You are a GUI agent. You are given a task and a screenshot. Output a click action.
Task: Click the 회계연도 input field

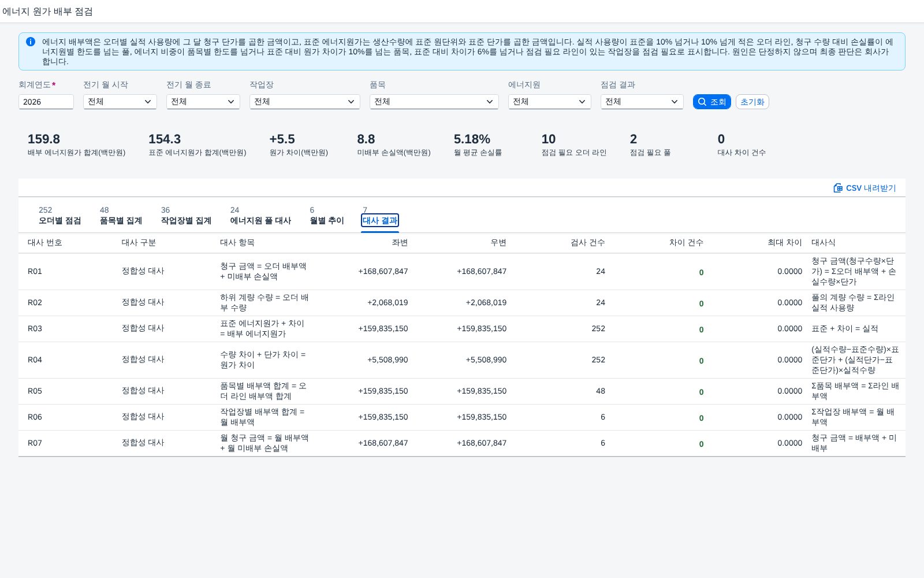46,102
